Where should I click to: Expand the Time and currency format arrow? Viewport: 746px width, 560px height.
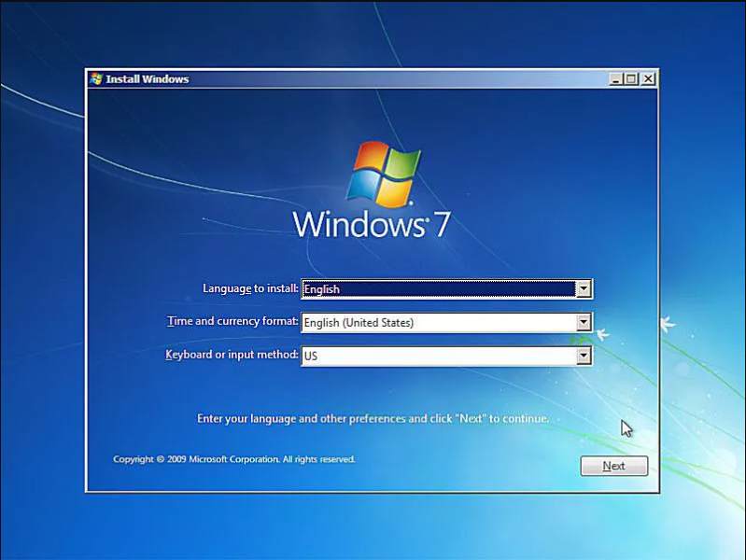tap(584, 323)
